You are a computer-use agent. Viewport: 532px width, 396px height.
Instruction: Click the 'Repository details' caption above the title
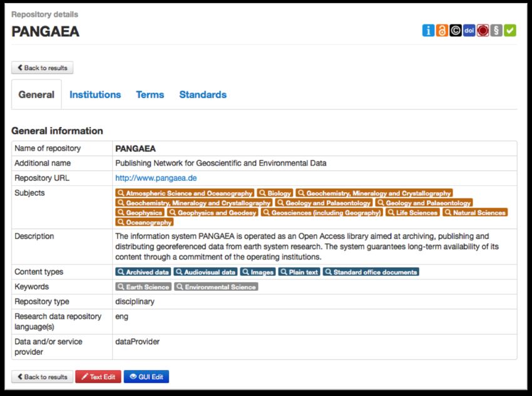44,14
